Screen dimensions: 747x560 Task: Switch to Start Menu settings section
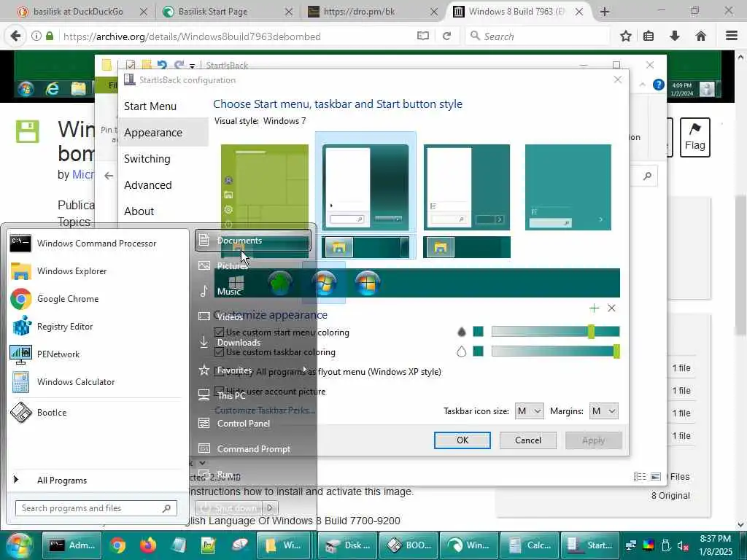coord(150,106)
